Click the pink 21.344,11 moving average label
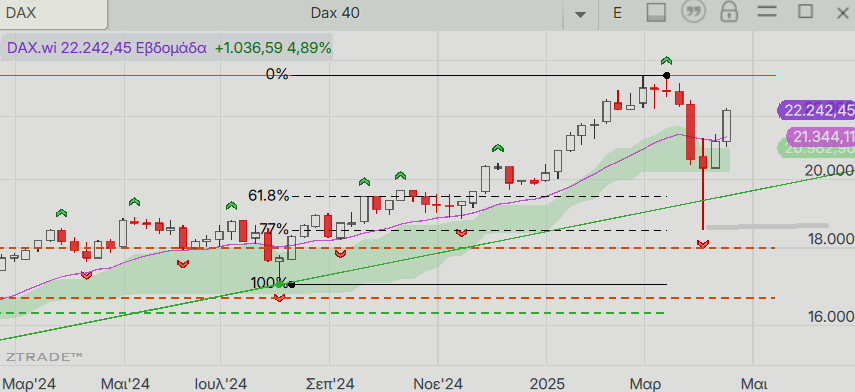Viewport: 855px width, 392px height. pyautogui.click(x=821, y=136)
